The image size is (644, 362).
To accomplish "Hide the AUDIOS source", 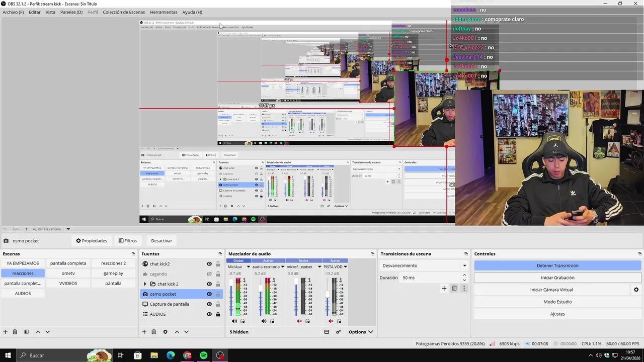I will [209, 314].
